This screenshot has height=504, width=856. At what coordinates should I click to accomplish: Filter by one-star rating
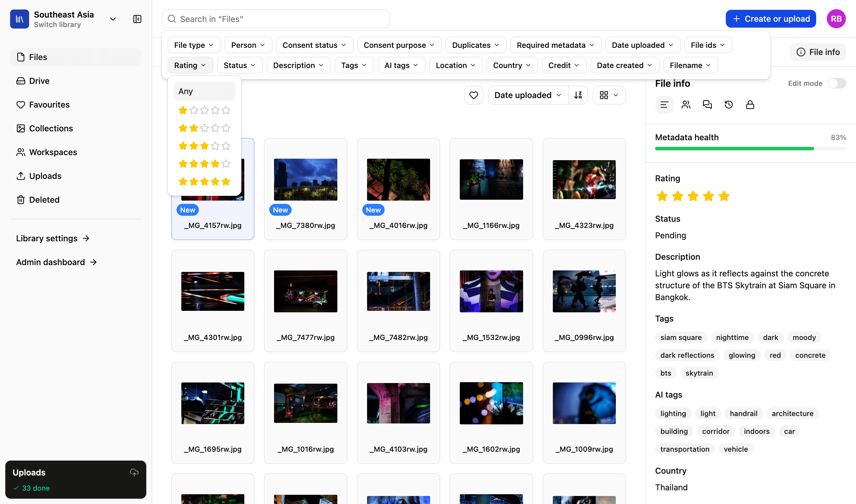[x=204, y=110]
